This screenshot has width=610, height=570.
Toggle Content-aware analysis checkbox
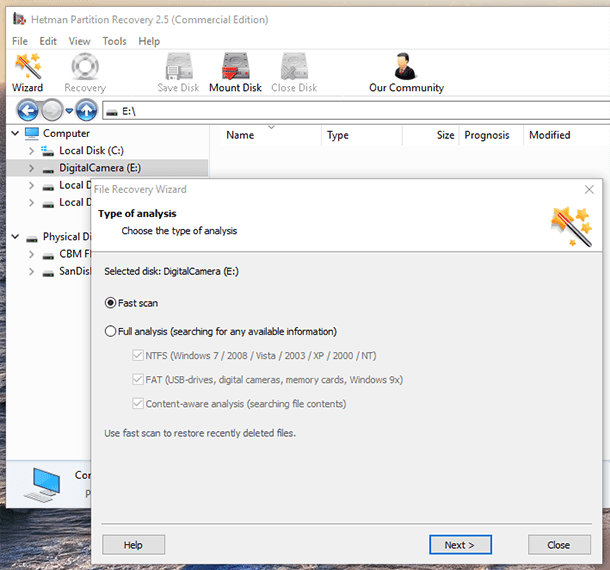point(138,403)
